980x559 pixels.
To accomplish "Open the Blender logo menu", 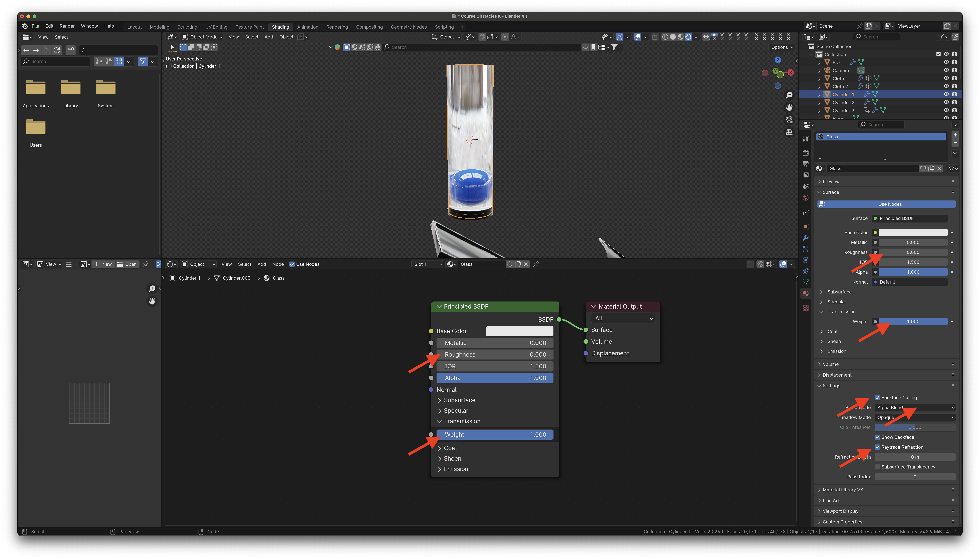I will (x=24, y=26).
